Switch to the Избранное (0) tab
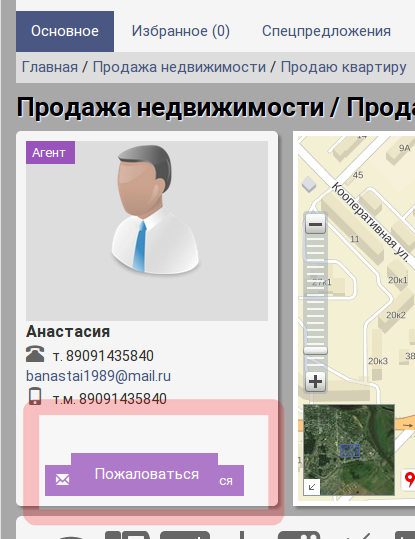The height and width of the screenshot is (539, 415). pyautogui.click(x=181, y=31)
